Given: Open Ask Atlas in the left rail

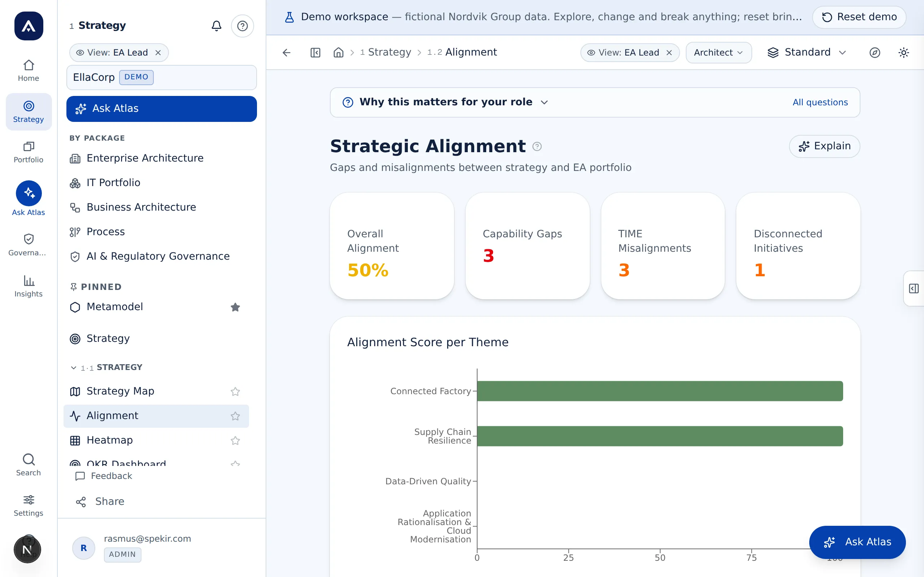Looking at the screenshot, I should pos(29,198).
